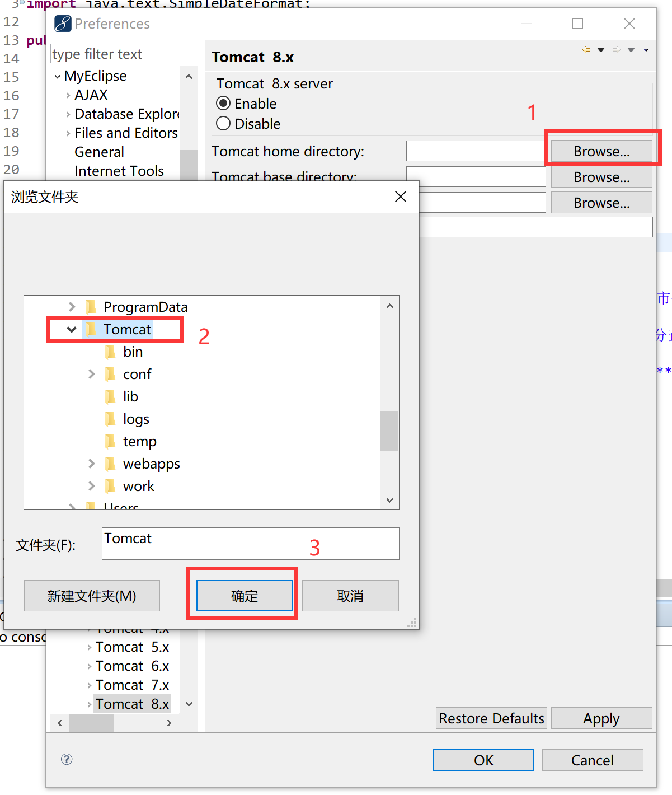Image resolution: width=672 pixels, height=795 pixels.
Task: Click the Apply button
Action: point(601,718)
